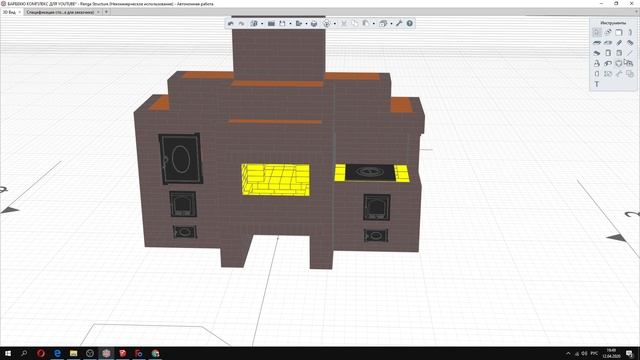
Task: Click the taskbar clock
Action: coord(611,353)
